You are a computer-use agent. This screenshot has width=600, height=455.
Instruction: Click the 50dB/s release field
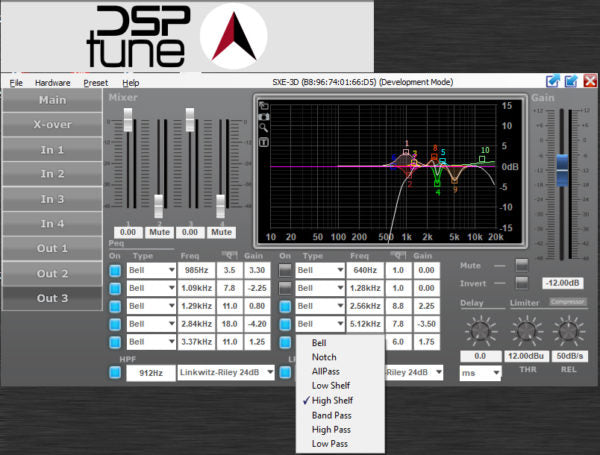[569, 356]
